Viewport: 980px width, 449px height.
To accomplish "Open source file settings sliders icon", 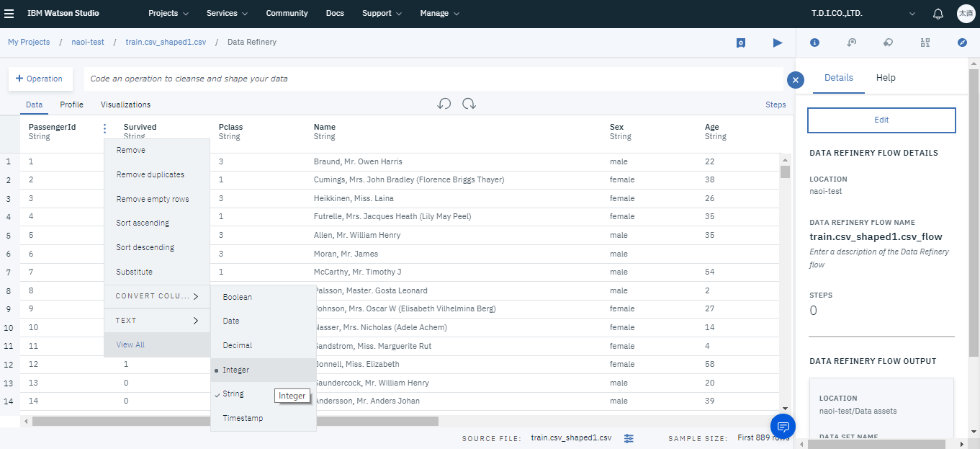I will click(x=629, y=438).
